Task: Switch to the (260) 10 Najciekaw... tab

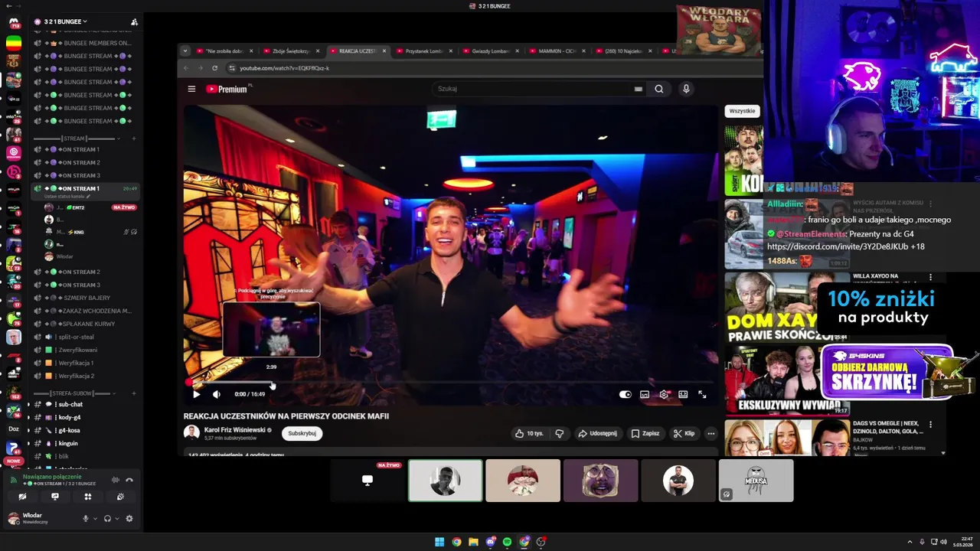Action: [x=622, y=51]
